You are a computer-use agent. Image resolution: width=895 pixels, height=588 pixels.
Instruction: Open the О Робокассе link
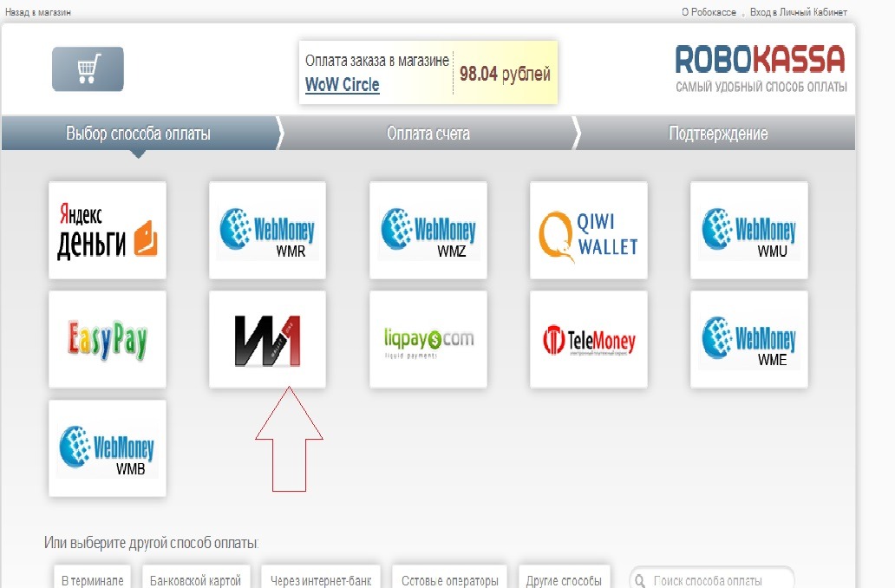coord(709,12)
